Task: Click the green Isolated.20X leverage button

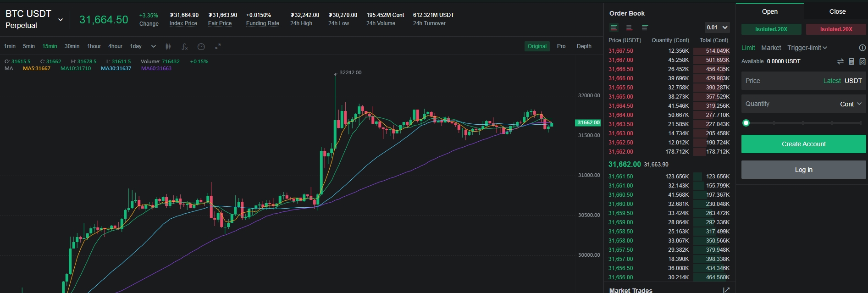Action: [x=771, y=29]
